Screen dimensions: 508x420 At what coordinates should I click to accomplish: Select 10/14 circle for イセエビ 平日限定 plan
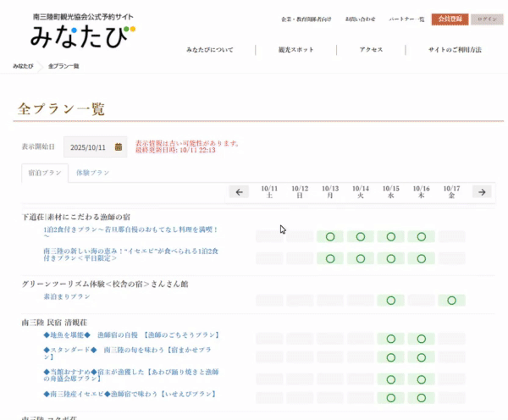(361, 258)
